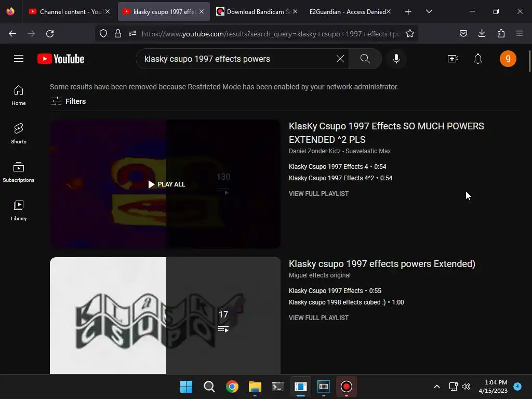Open the clock and date panel
The height and width of the screenshot is (399, 532).
(493, 387)
